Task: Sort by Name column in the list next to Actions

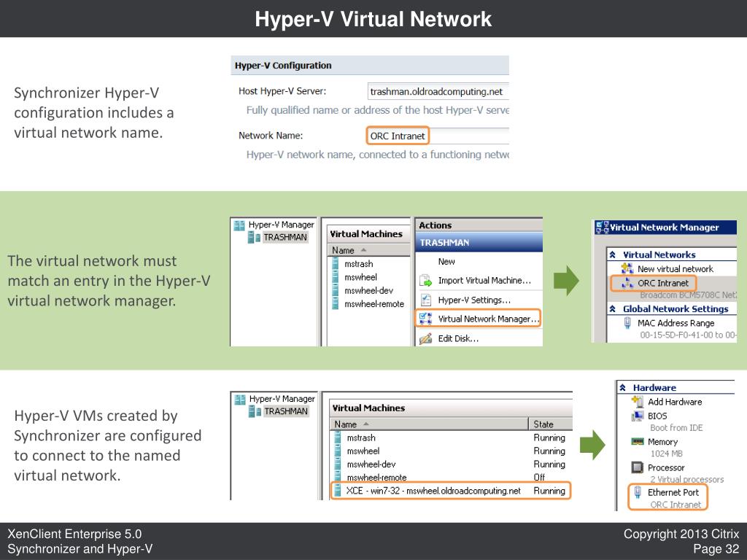Action: coord(368,250)
